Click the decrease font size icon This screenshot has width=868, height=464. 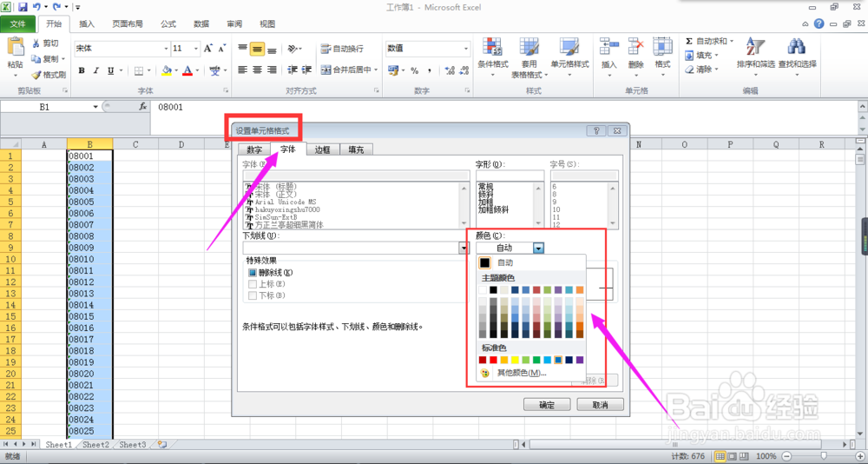(x=222, y=49)
